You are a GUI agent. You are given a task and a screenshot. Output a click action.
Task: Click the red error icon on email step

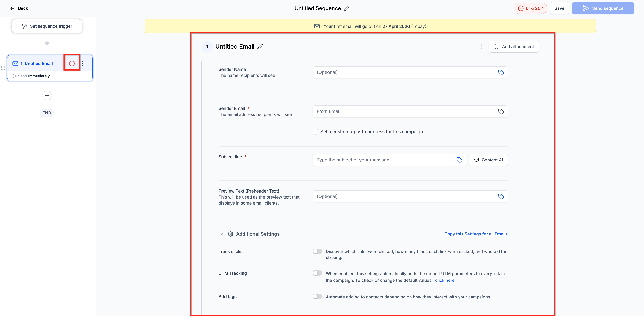pos(72,64)
